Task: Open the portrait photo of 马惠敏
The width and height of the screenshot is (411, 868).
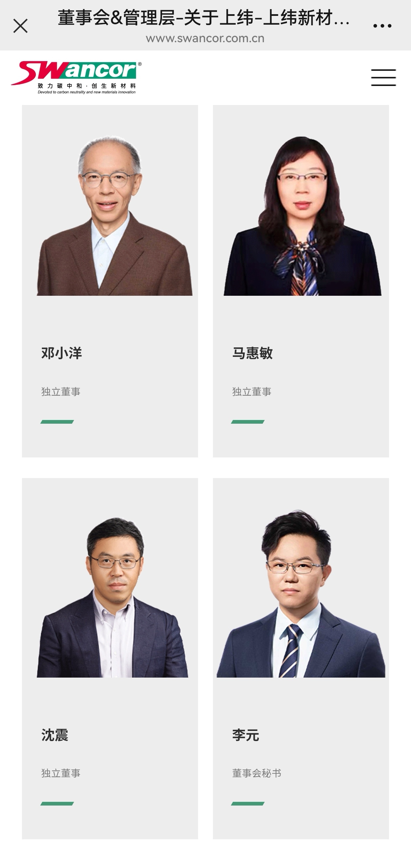Action: 303,215
